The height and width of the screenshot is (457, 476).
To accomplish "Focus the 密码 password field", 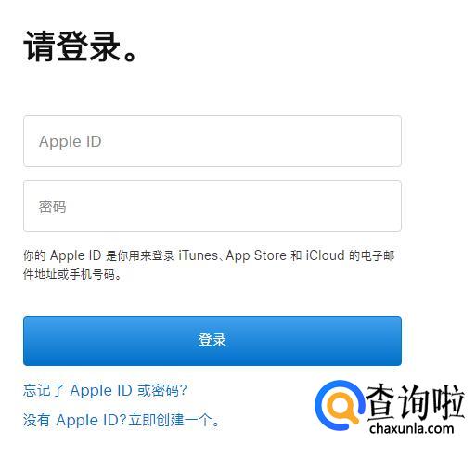I will (x=212, y=206).
